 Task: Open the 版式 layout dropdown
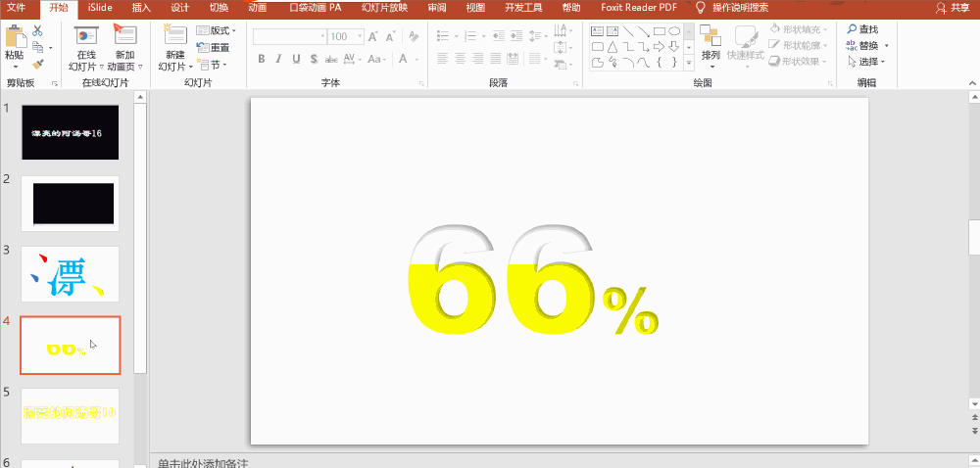[x=217, y=30]
